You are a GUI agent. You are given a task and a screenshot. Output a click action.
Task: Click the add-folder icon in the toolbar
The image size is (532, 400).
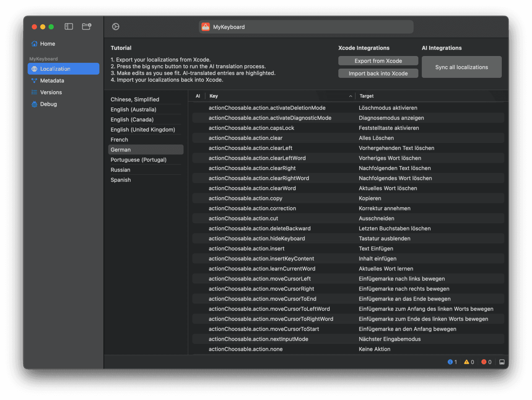coord(87,26)
